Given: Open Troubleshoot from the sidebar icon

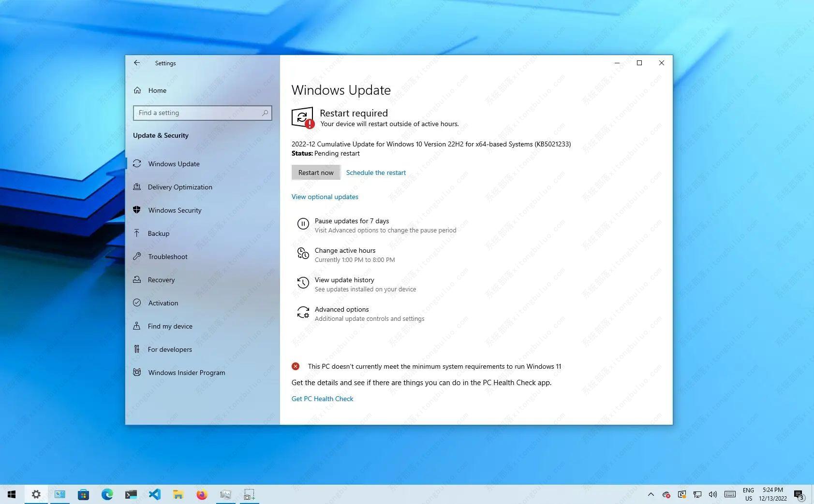Looking at the screenshot, I should tap(137, 257).
